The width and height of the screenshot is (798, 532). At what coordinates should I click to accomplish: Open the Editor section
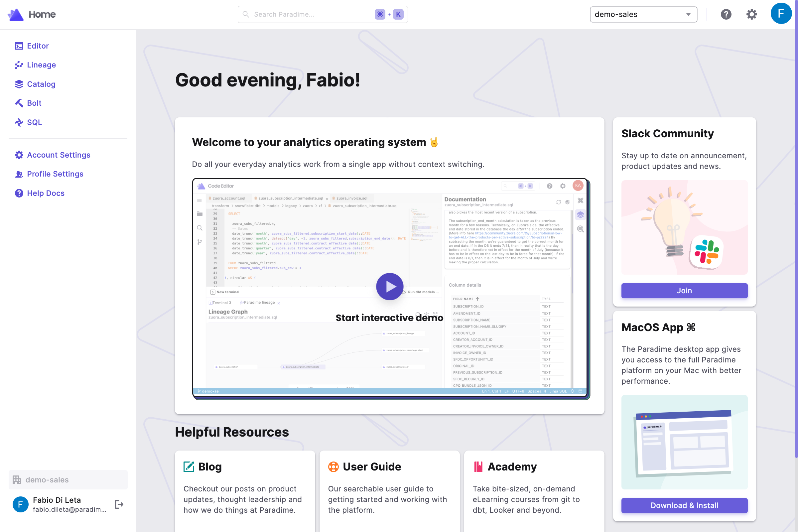pos(38,46)
